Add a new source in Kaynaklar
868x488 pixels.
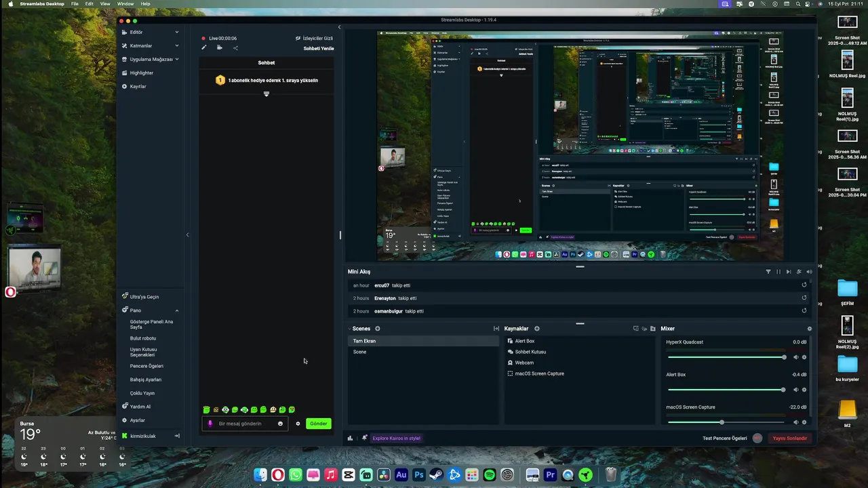tap(536, 329)
